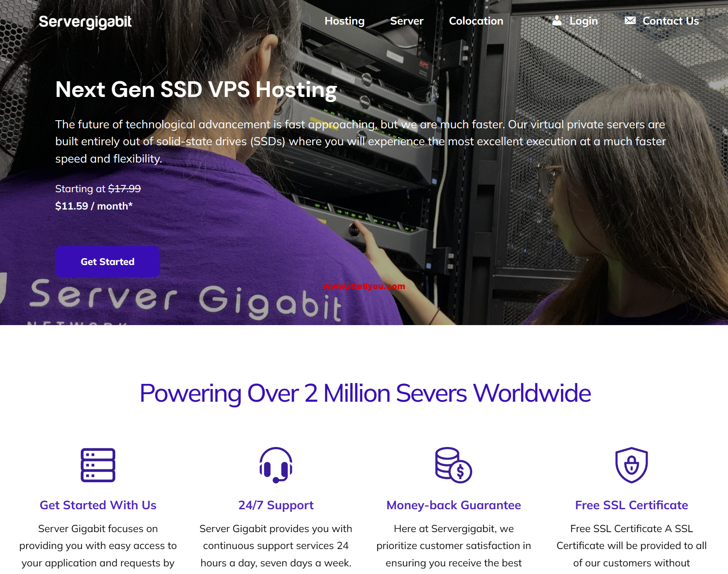Image resolution: width=728 pixels, height=574 pixels.
Task: Click the Servergigabit logo
Action: coord(85,22)
